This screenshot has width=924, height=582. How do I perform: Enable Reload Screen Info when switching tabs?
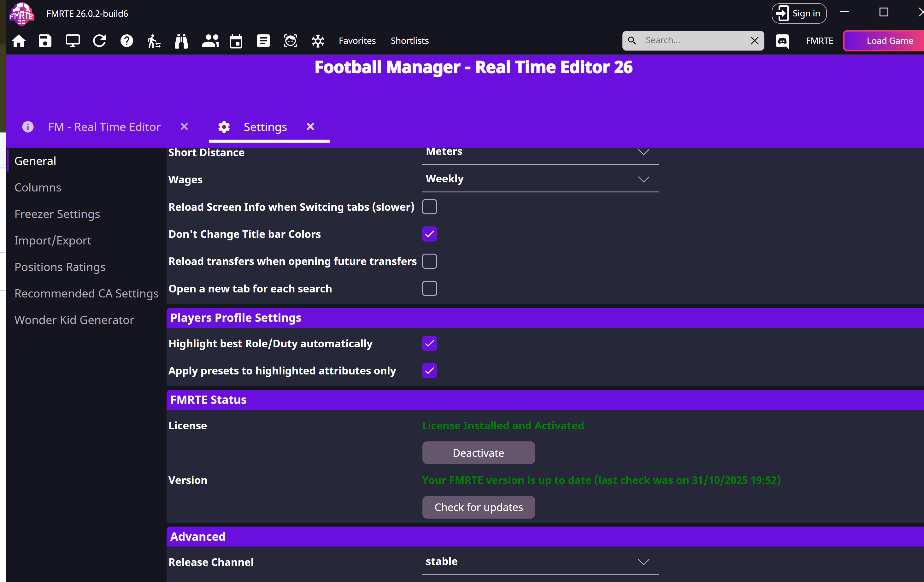429,207
